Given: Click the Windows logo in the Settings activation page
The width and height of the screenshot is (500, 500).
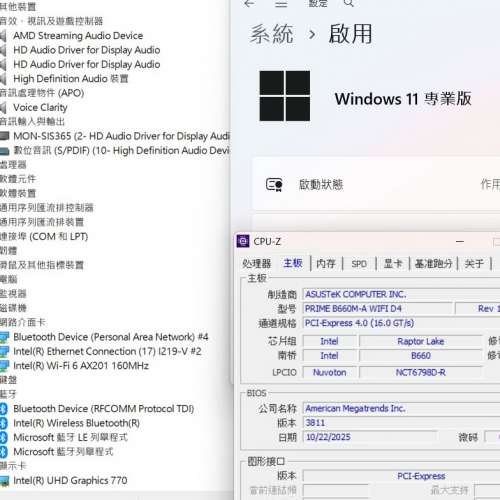Looking at the screenshot, I should click(x=285, y=96).
